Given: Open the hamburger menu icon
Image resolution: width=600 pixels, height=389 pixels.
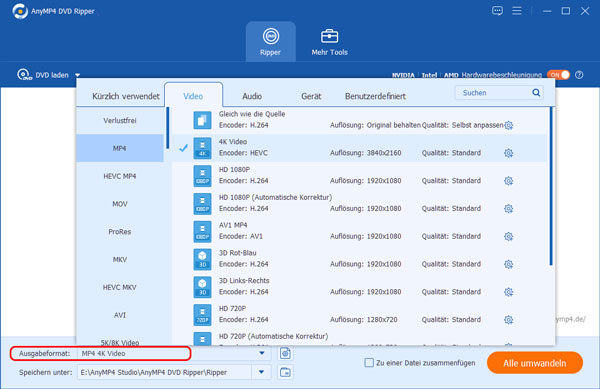Looking at the screenshot, I should [517, 11].
